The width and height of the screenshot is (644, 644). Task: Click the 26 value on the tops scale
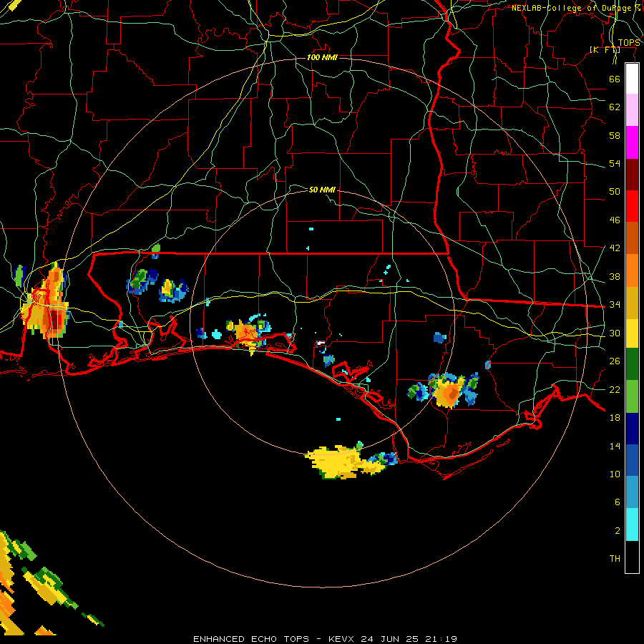pos(615,361)
